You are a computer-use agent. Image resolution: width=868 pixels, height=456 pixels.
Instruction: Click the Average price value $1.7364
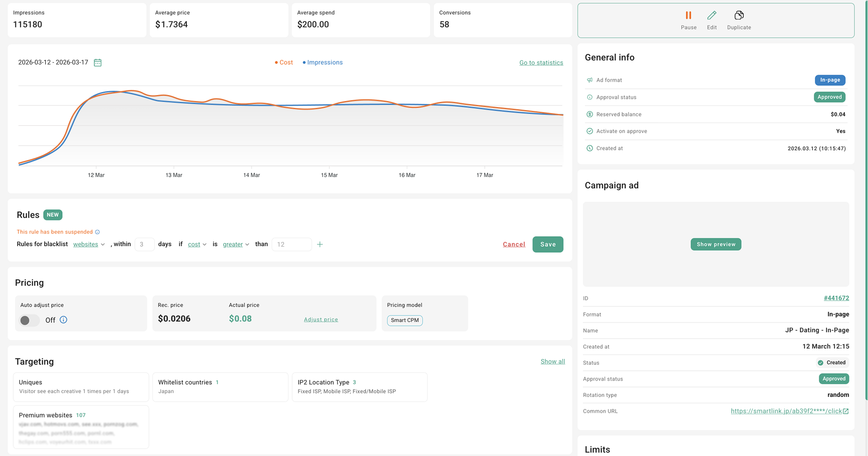point(171,24)
